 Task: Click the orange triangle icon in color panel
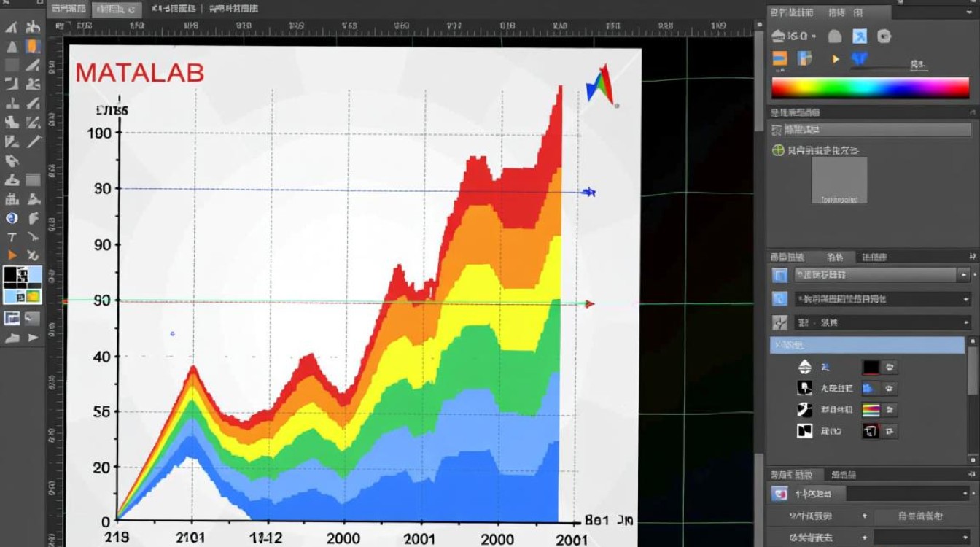[836, 59]
